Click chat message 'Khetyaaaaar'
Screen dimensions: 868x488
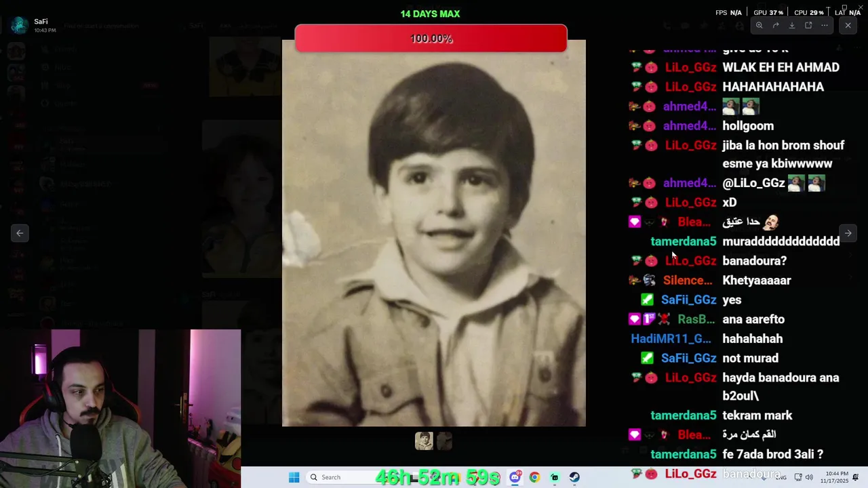click(x=757, y=280)
